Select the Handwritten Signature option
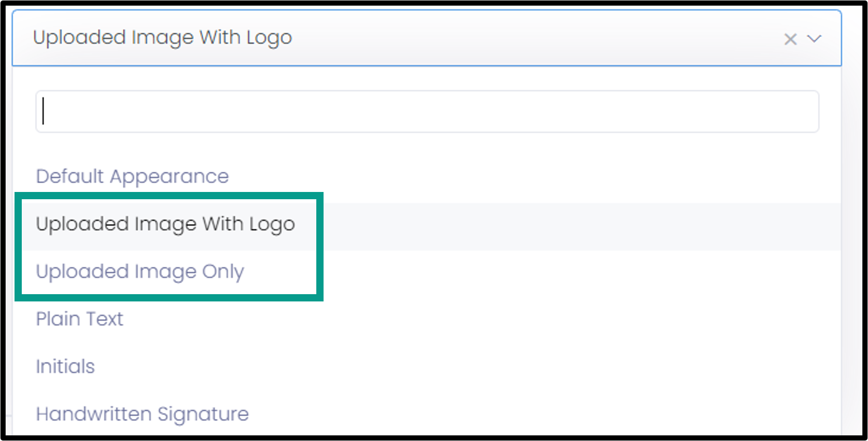The image size is (868, 441). click(x=142, y=414)
